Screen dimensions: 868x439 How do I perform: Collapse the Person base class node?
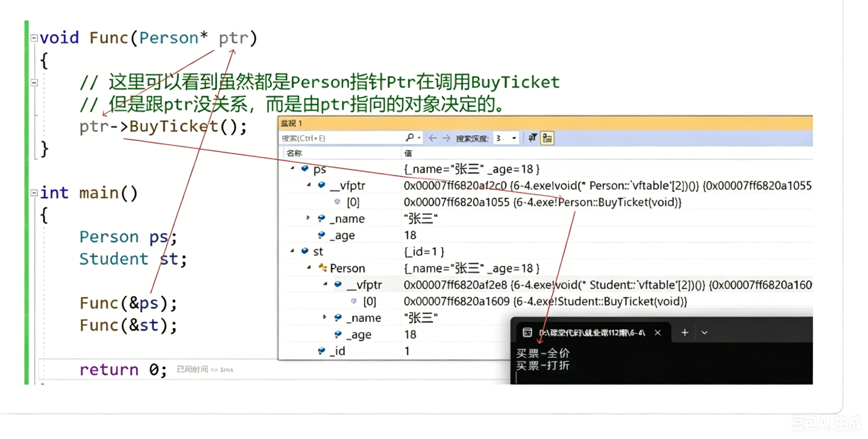(309, 268)
